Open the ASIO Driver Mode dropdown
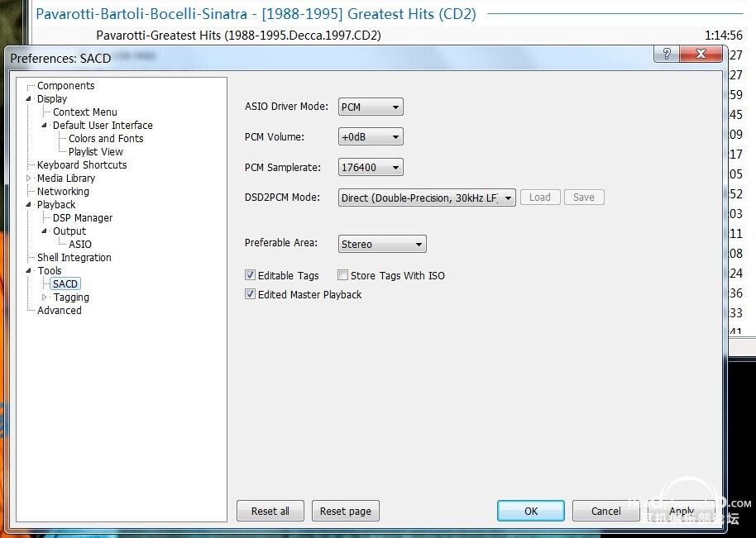Image resolution: width=756 pixels, height=538 pixels. tap(371, 107)
